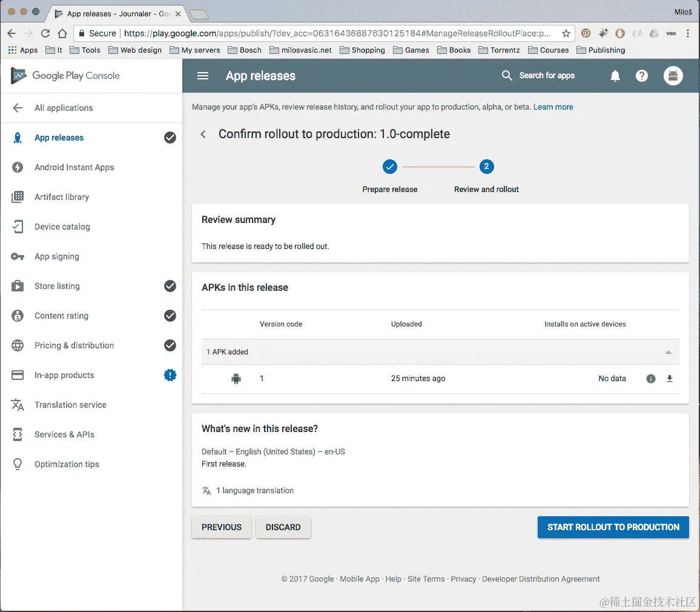Go back using the chevron beside Confirm rollout
Viewport: 700px width, 612px height.
pyautogui.click(x=203, y=134)
